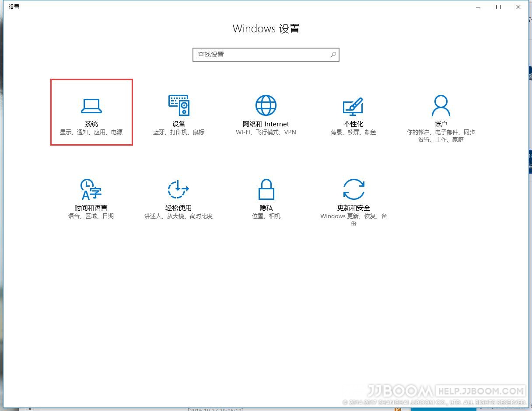Open the 时间和语言 settings icon
This screenshot has width=532, height=411.
[91, 189]
